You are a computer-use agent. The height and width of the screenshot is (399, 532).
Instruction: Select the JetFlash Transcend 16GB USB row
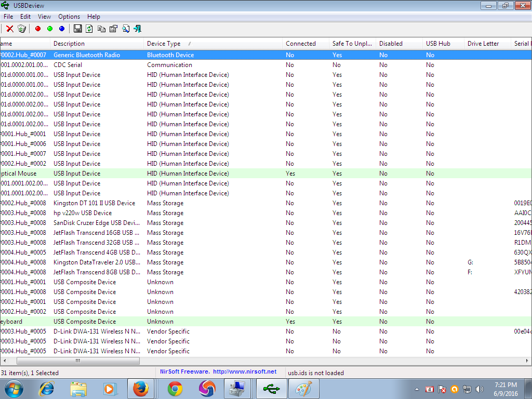(x=266, y=232)
